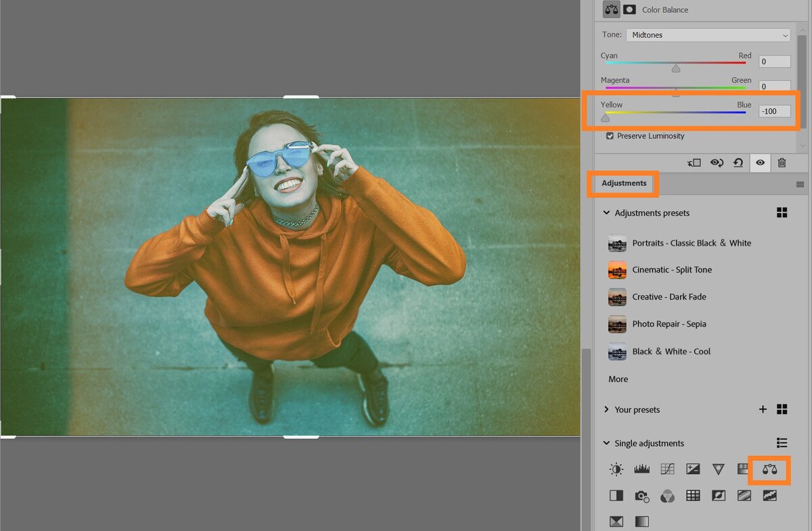Add a Hue/Saturation adjustment
This screenshot has width=812, height=531.
point(744,469)
